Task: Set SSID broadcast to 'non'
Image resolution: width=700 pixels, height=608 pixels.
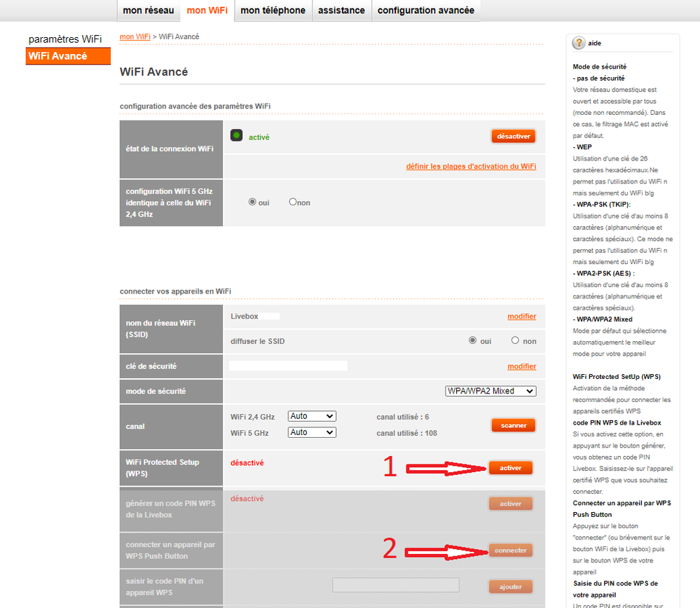Action: click(515, 340)
